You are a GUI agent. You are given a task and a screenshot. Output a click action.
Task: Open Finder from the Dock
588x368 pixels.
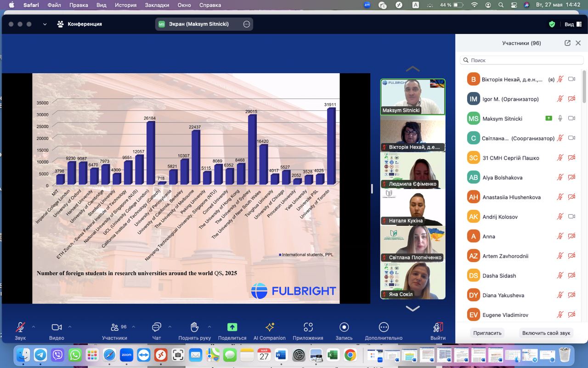click(23, 355)
